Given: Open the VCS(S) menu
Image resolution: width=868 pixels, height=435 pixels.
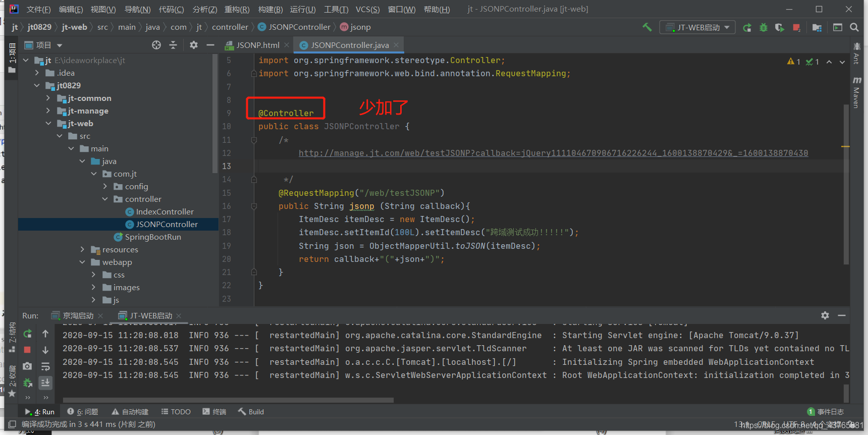Looking at the screenshot, I should [367, 9].
